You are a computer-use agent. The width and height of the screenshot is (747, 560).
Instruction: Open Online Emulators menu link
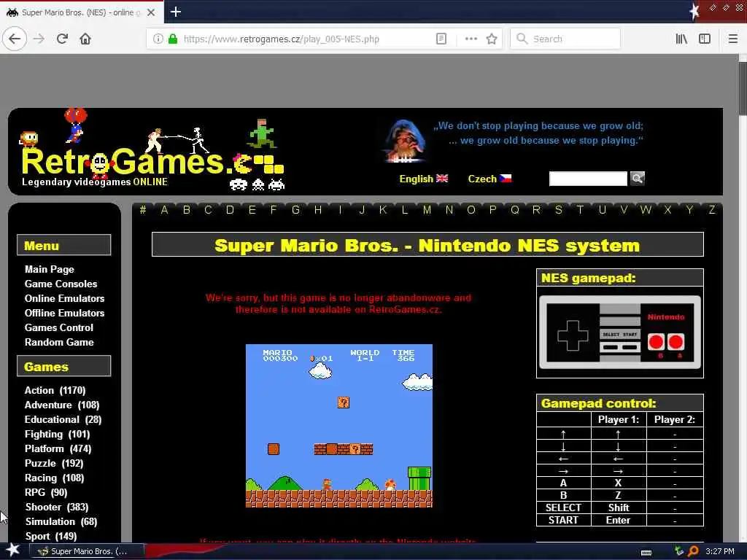[64, 298]
